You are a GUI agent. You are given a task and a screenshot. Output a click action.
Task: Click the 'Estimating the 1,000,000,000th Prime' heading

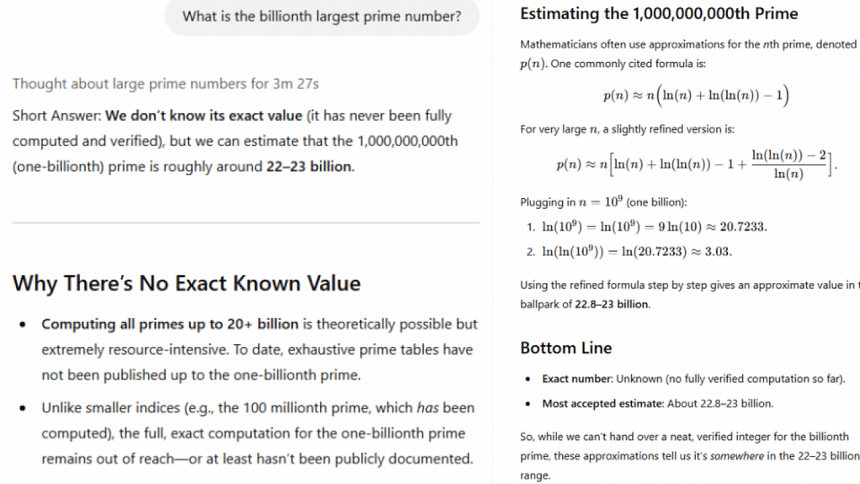[659, 15]
